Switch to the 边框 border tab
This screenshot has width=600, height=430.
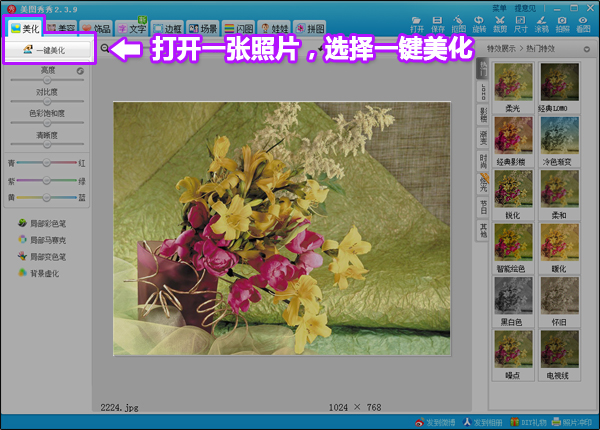pyautogui.click(x=169, y=28)
